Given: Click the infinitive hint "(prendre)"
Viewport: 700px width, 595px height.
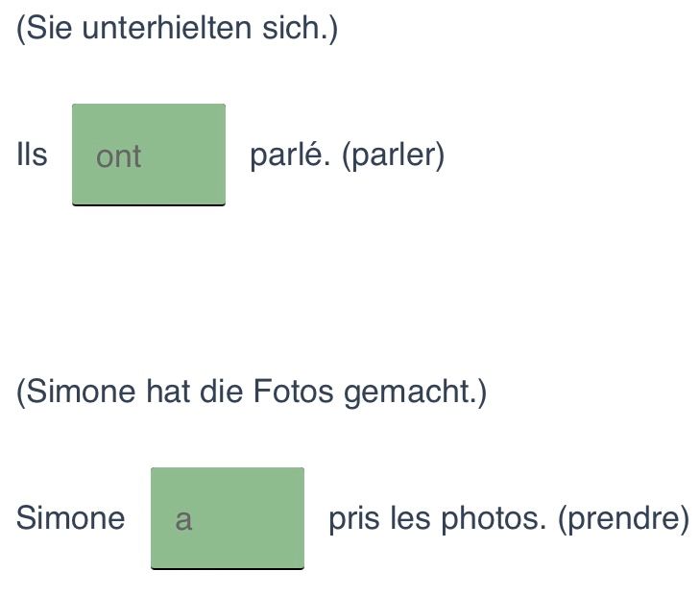Looking at the screenshot, I should tap(623, 519).
